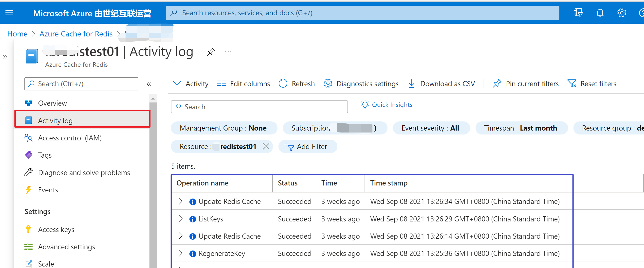Sort by Time stamp column header

click(389, 183)
